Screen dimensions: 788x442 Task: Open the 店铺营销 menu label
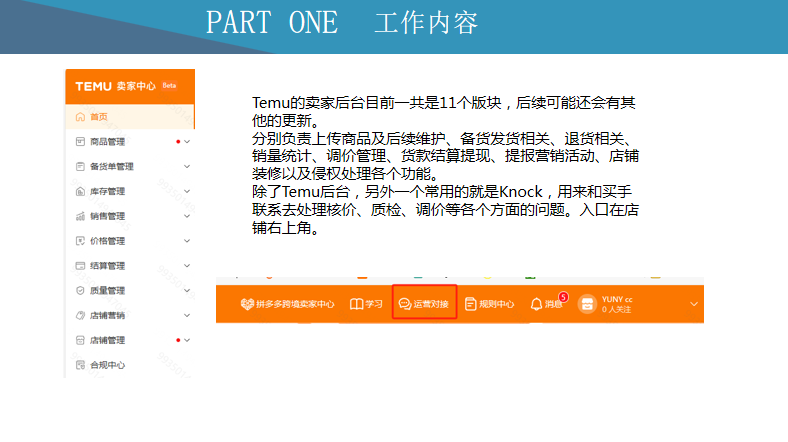tap(108, 315)
